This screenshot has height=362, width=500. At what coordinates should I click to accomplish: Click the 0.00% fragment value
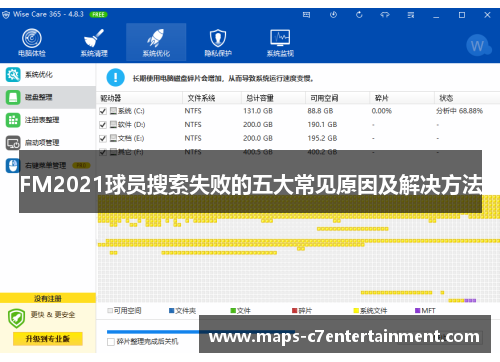[382, 111]
